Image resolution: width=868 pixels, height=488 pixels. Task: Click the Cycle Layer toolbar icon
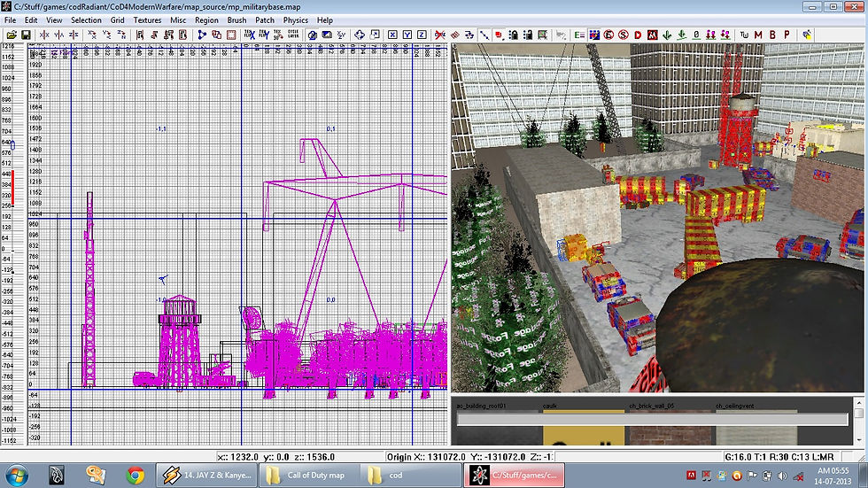point(293,35)
